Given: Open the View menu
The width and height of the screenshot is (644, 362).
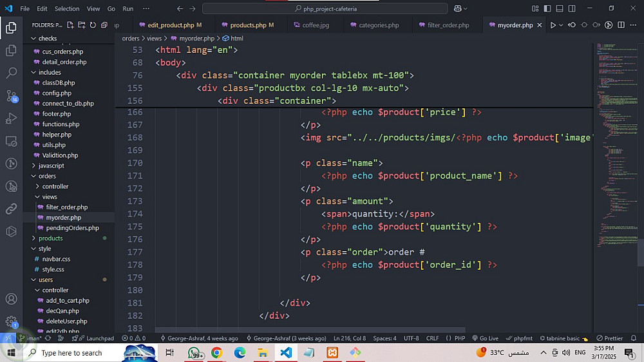Looking at the screenshot, I should tap(93, 8).
